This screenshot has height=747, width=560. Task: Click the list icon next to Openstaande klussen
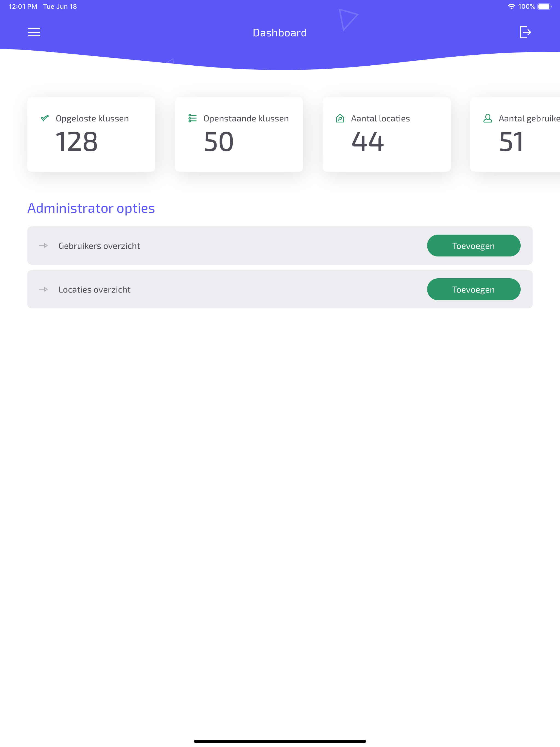click(x=192, y=118)
